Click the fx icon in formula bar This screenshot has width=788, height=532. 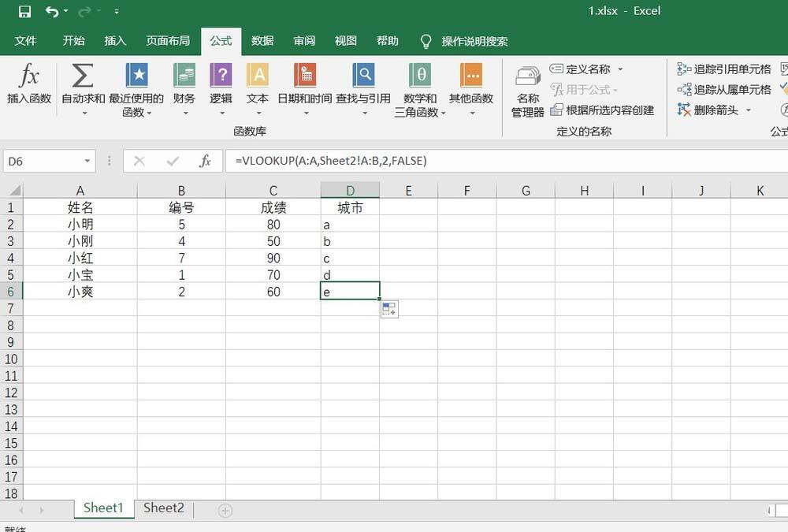pos(205,161)
